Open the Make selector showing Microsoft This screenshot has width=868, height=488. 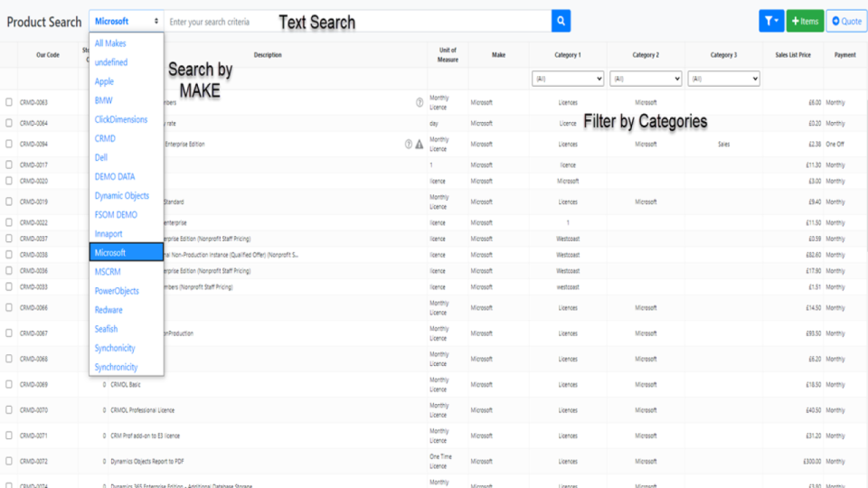127,21
